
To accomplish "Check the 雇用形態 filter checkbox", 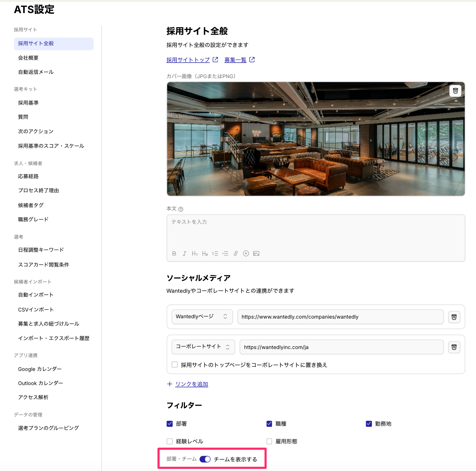I will pos(269,441).
